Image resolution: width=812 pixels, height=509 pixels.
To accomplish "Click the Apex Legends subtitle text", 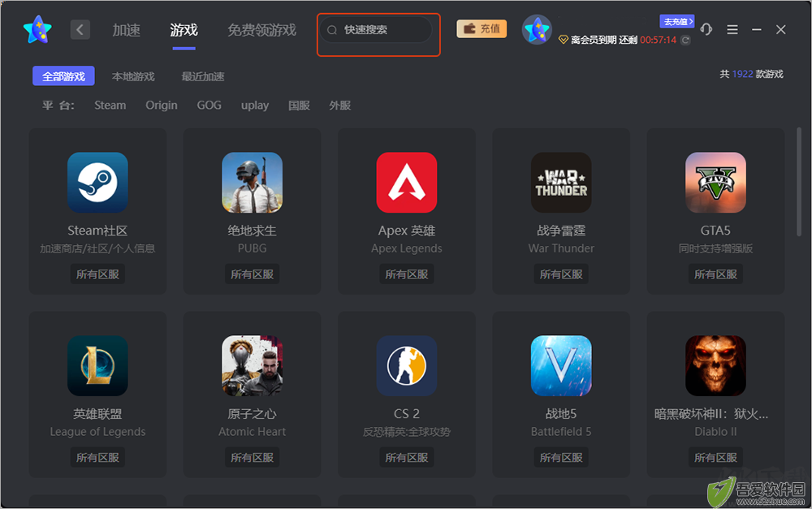I will (x=407, y=248).
